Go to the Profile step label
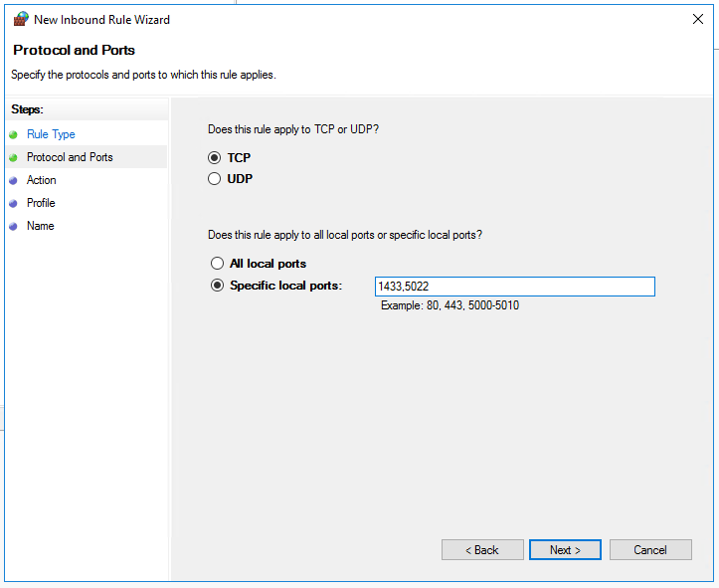The width and height of the screenshot is (719, 588). point(41,203)
